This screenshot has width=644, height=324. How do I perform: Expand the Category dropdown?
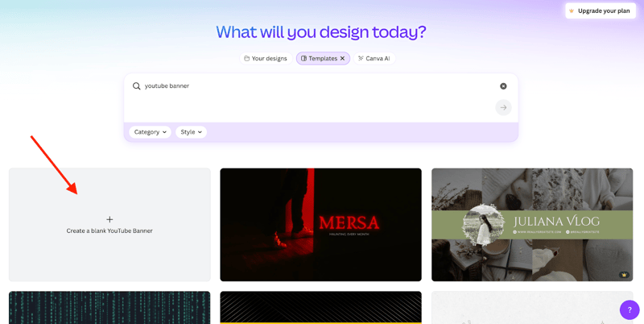150,132
